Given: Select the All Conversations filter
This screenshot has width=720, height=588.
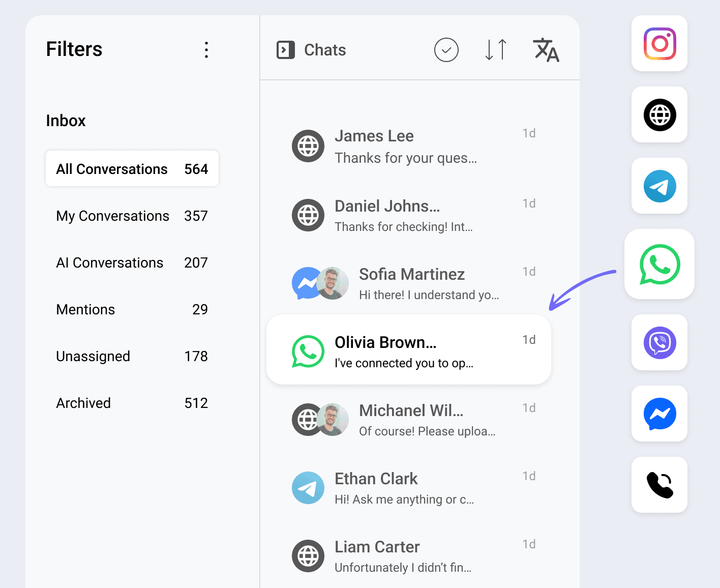Looking at the screenshot, I should click(x=132, y=168).
